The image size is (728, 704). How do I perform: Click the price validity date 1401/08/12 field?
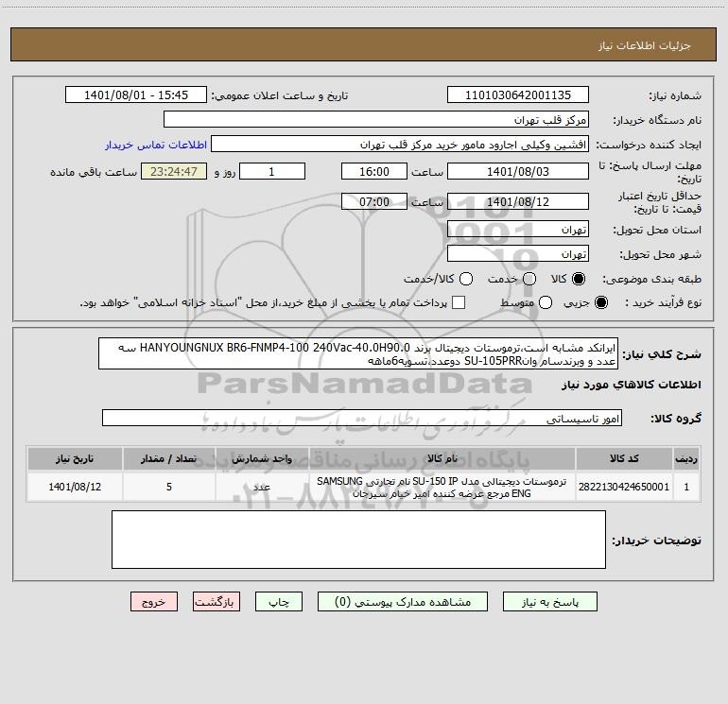518,201
